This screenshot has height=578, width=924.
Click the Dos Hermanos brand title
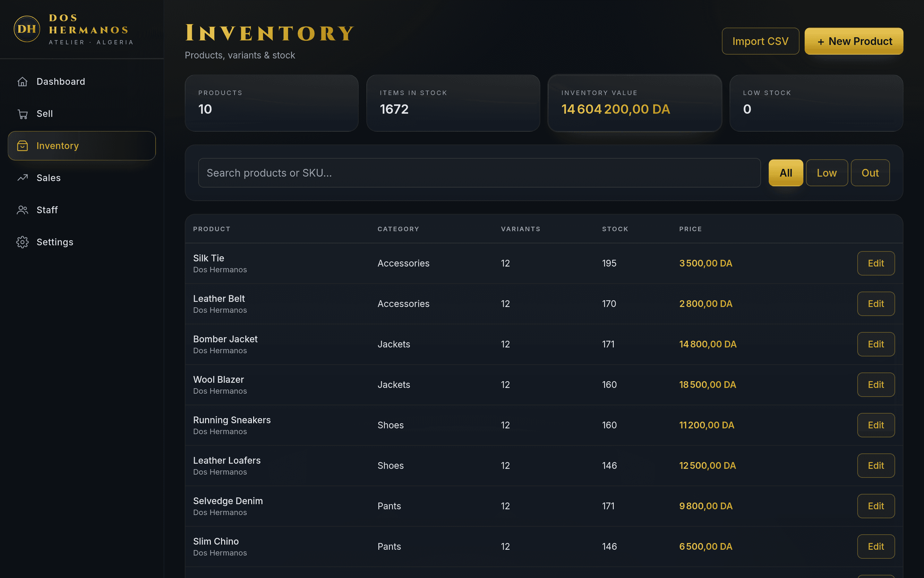pyautogui.click(x=89, y=24)
